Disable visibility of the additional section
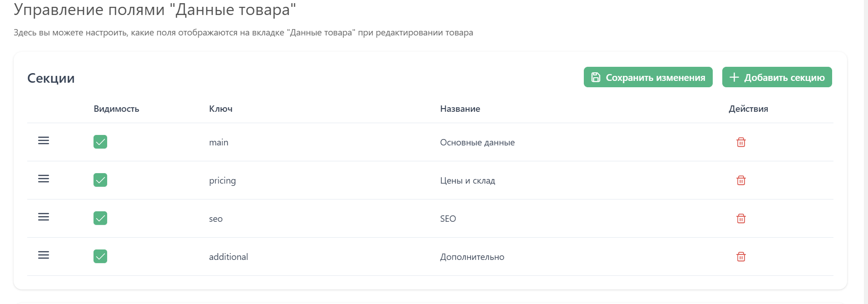Screen dimensions: 868x304 pos(100,256)
